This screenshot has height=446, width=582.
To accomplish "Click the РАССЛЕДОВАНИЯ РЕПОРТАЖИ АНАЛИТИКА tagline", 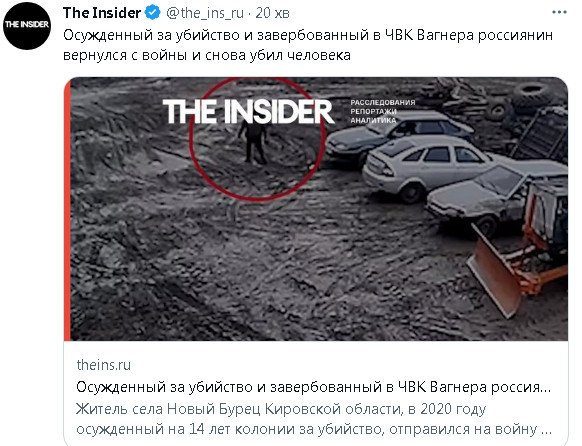I will pos(382,111).
